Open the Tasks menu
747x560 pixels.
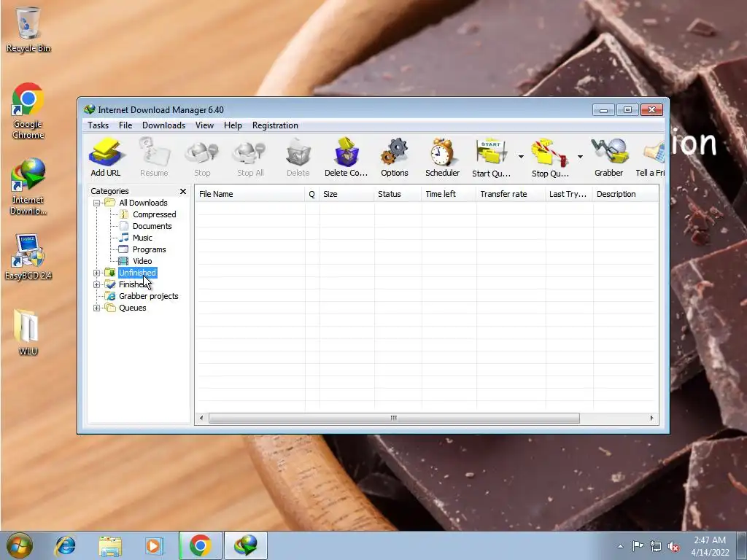click(98, 125)
